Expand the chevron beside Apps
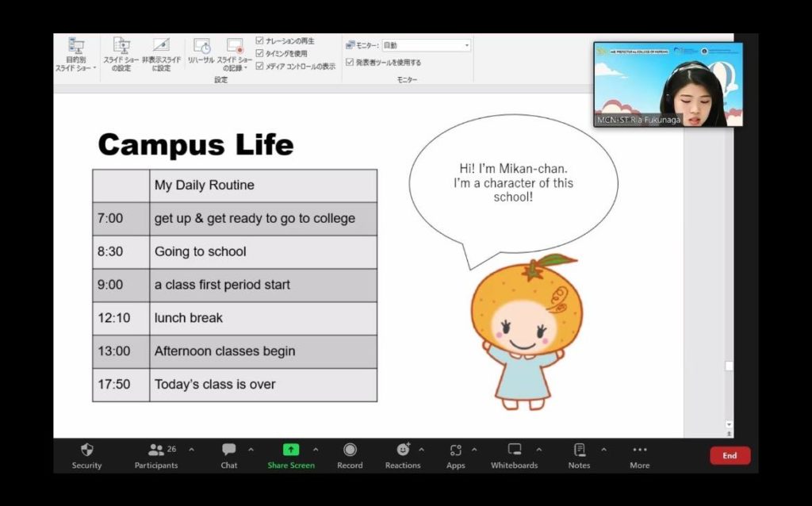 tap(474, 450)
